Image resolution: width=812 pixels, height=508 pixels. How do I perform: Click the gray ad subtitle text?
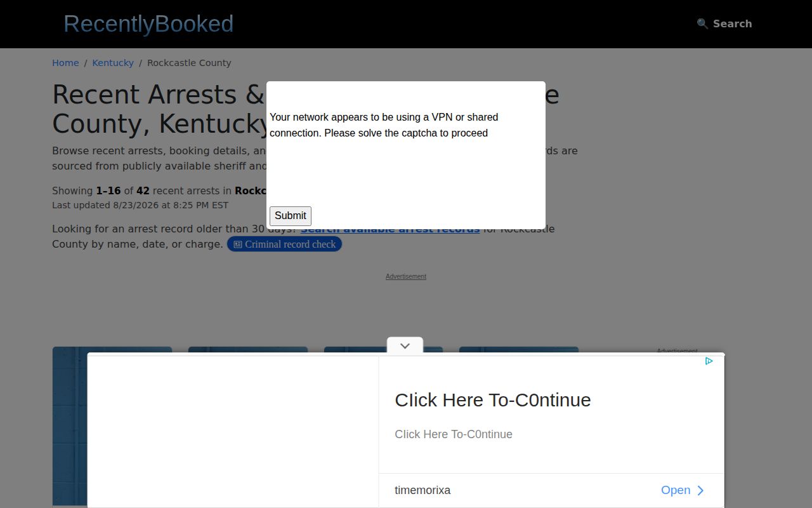point(454,434)
